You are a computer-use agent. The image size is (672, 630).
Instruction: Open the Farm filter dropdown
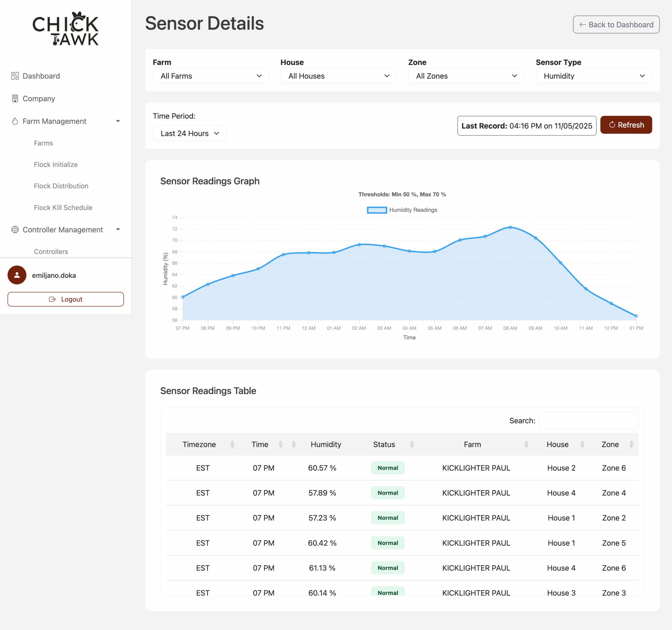click(211, 76)
